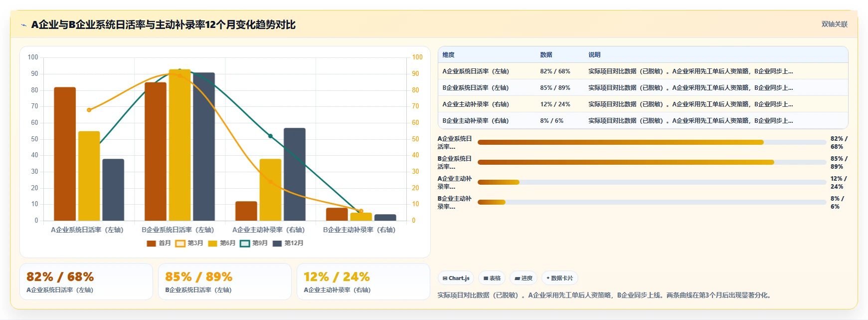Screen dimensions: 868x320
Task: Toggle the 首月 legend swatch
Action: click(x=151, y=244)
